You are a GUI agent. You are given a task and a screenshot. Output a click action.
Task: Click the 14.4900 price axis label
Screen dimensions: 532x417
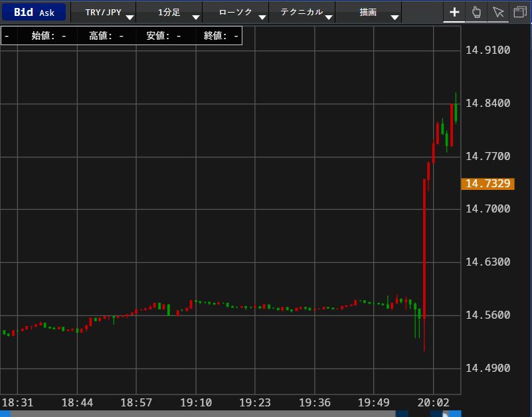(488, 368)
